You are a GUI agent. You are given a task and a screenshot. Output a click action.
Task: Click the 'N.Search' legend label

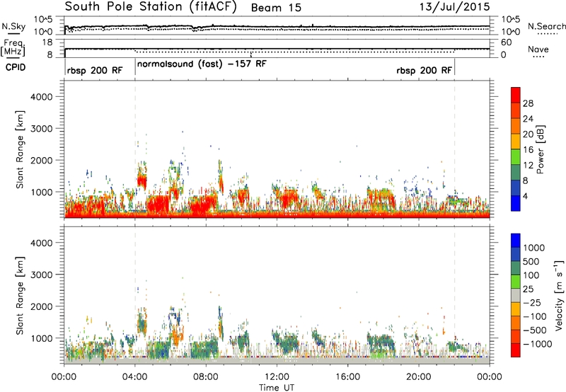pyautogui.click(x=546, y=26)
